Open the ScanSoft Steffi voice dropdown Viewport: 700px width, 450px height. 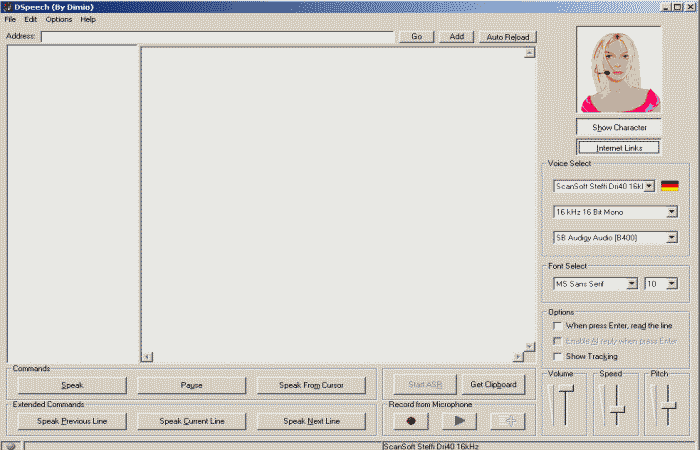(x=649, y=186)
